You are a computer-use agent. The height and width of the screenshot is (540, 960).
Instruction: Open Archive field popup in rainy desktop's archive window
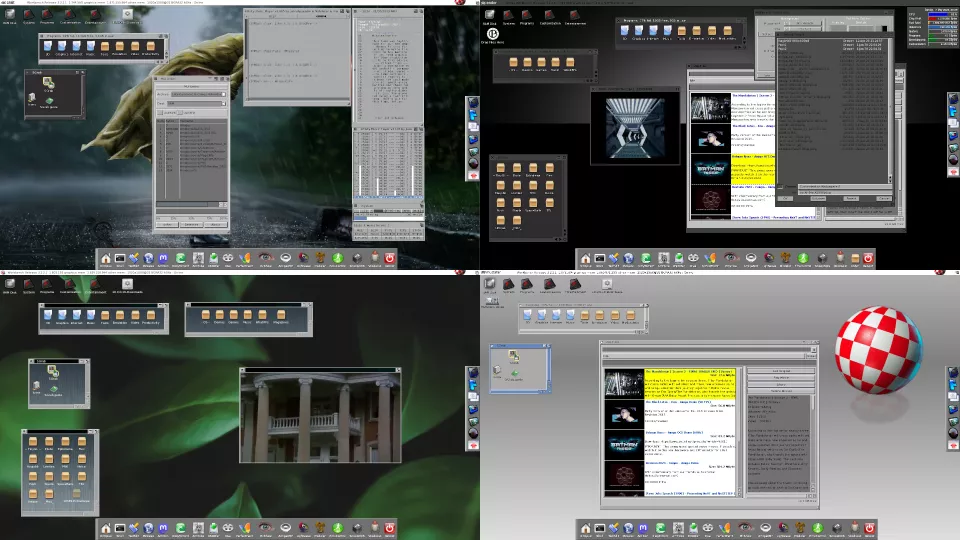226,94
